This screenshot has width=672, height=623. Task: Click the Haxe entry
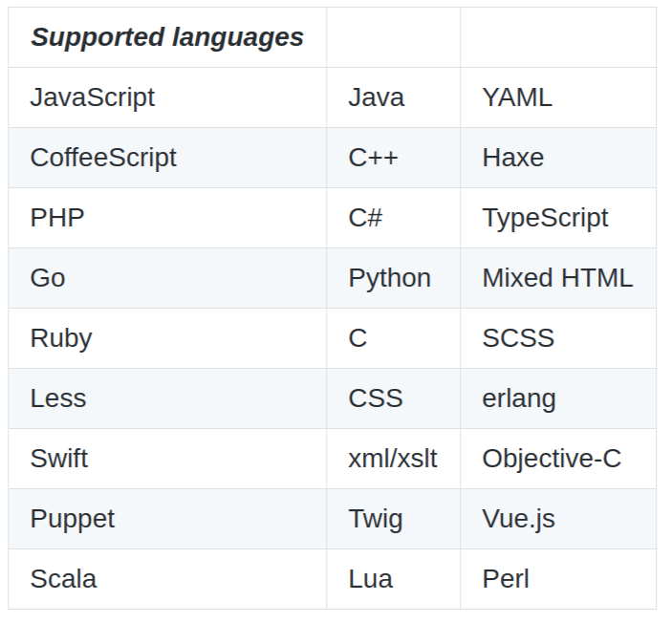513,158
